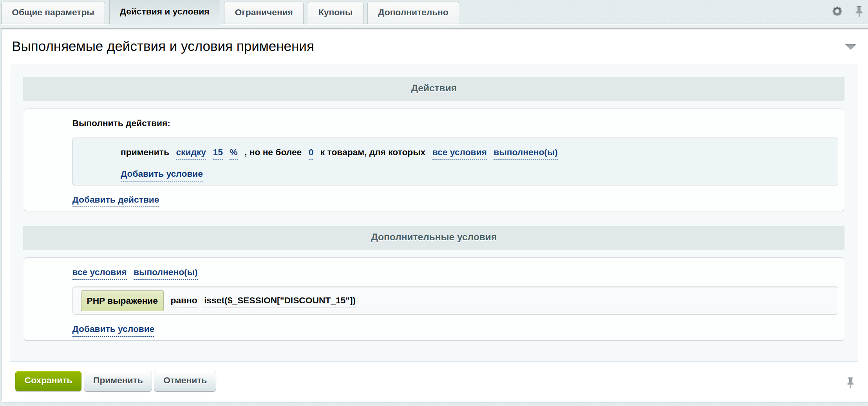Edit the isset SESSION PHP expression
The image size is (868, 406).
point(280,301)
